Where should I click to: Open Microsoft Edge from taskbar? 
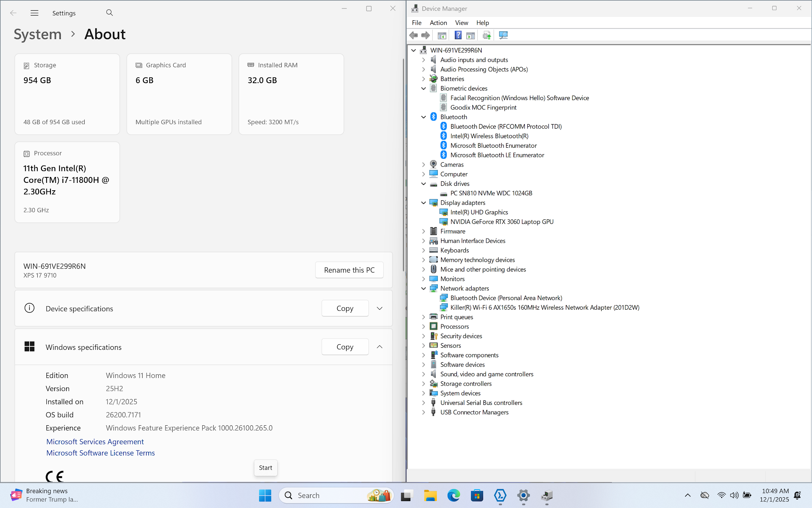click(454, 495)
